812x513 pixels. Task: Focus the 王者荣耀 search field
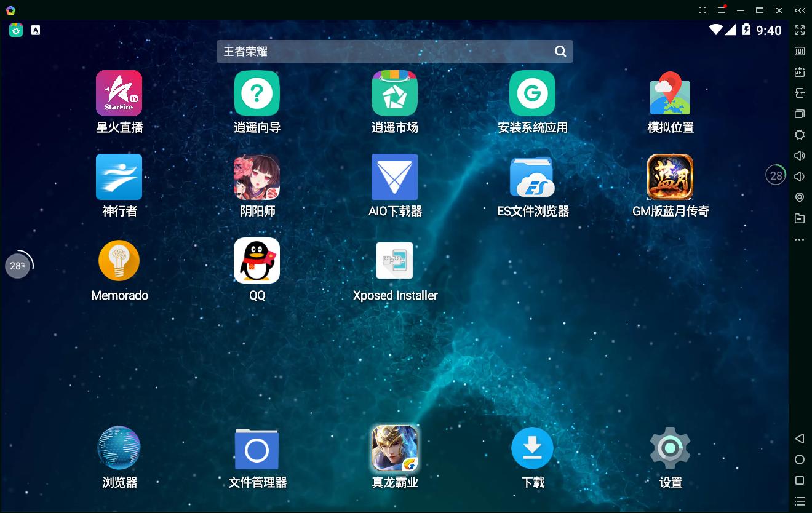coord(395,52)
